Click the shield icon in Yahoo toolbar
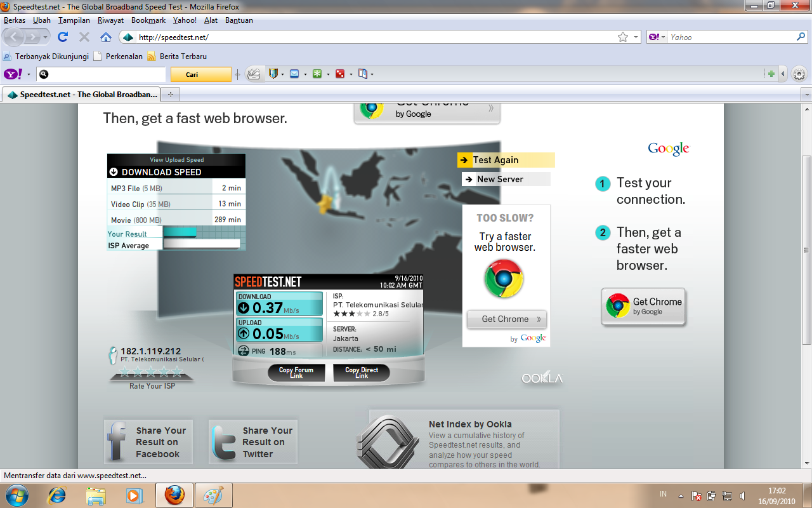The height and width of the screenshot is (508, 812). tap(273, 74)
